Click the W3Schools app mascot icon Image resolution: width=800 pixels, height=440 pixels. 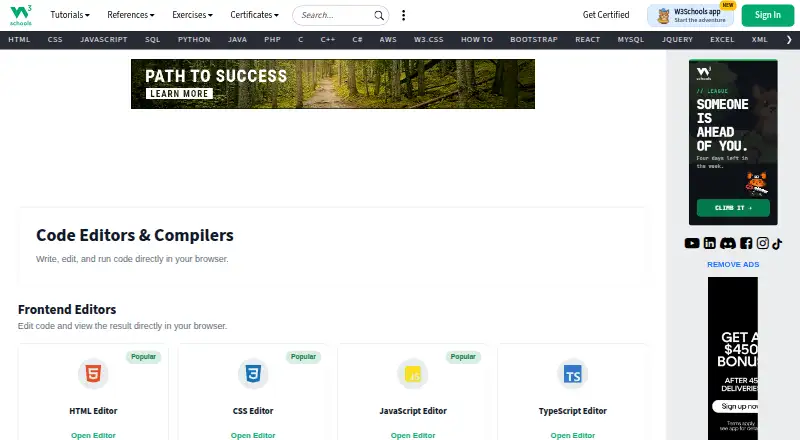[x=663, y=16]
